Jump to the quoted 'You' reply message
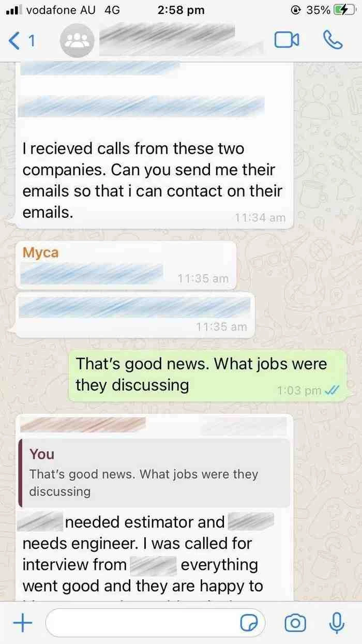Screen dimensions: 362x644 coord(154,473)
